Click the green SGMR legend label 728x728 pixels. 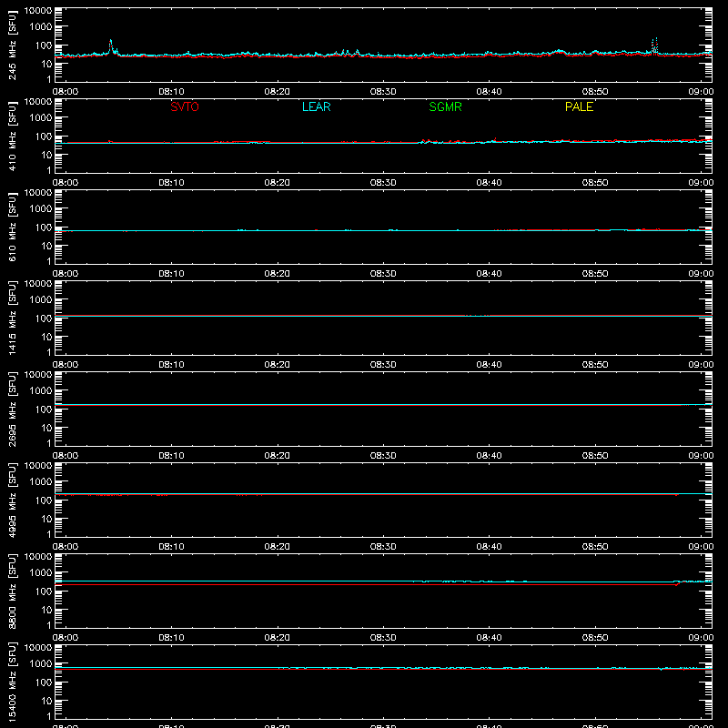click(x=445, y=106)
